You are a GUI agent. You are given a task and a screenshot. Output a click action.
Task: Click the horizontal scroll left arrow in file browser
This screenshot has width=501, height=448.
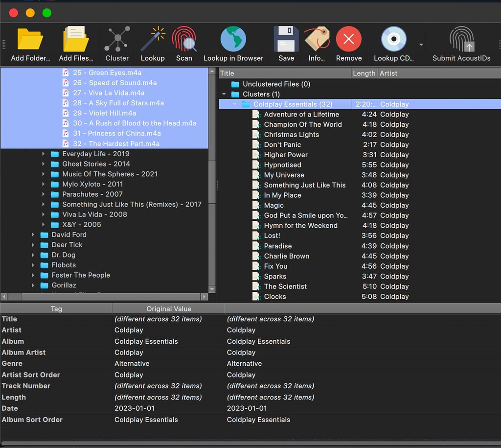click(x=4, y=297)
